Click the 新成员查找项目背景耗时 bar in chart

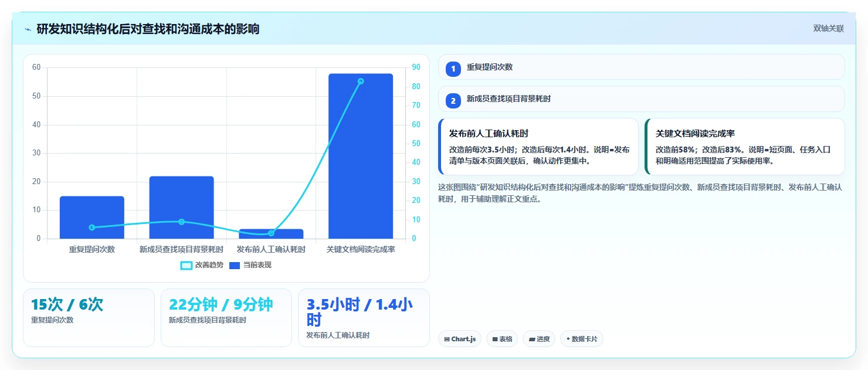(x=181, y=208)
